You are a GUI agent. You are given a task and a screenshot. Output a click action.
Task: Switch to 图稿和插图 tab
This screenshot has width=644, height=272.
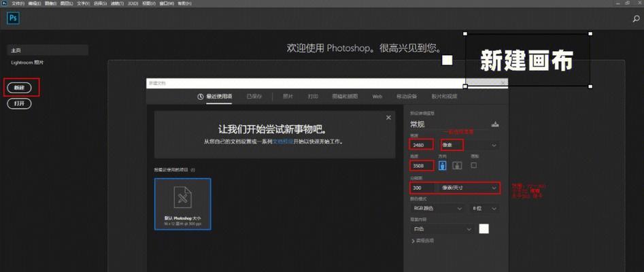point(345,97)
